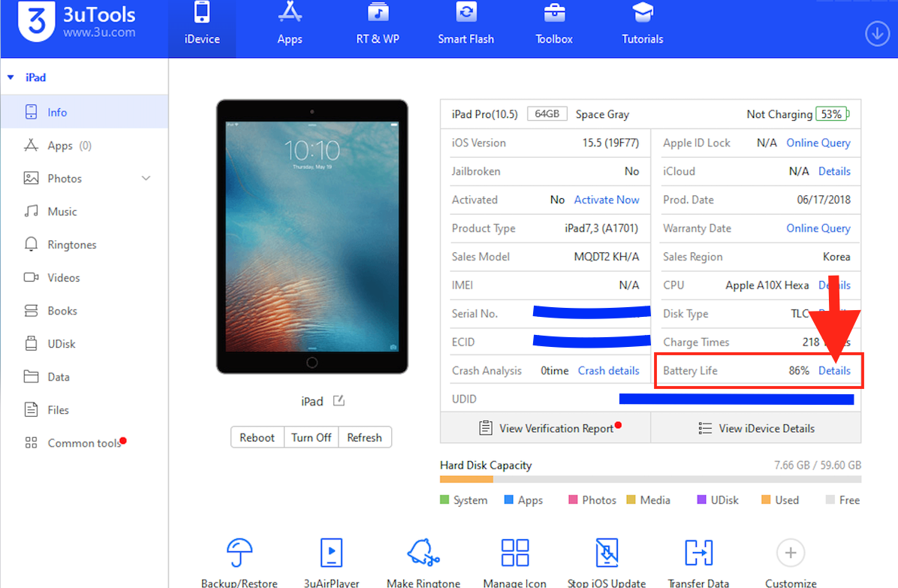898x588 pixels.
Task: Open UDisk in the sidebar
Action: [x=84, y=344]
